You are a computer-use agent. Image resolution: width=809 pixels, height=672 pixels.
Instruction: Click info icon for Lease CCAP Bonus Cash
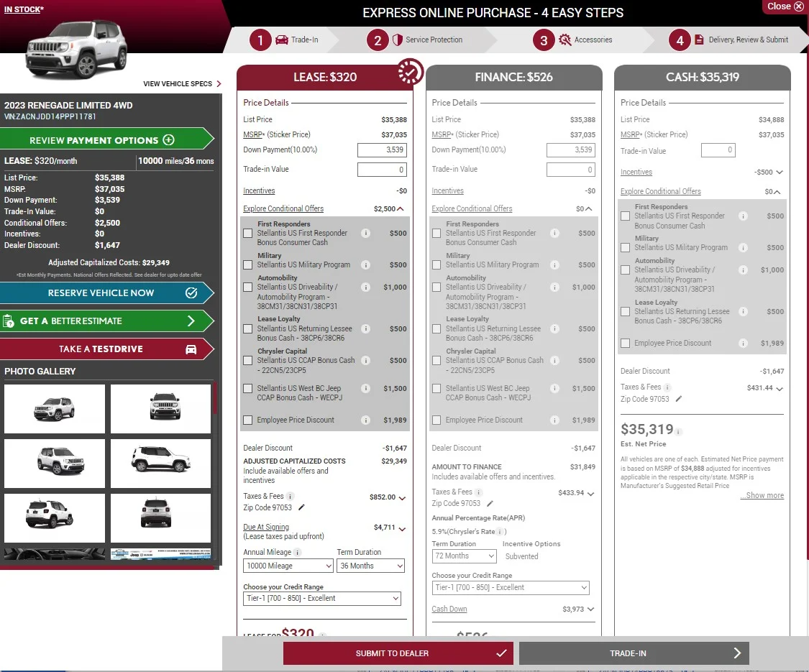coord(365,361)
